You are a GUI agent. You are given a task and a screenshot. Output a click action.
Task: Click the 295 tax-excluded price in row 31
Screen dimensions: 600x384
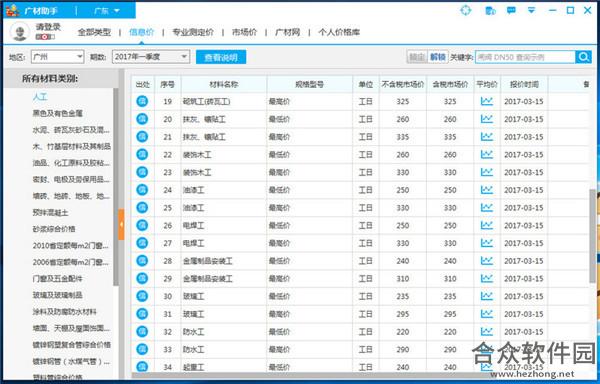point(403,314)
